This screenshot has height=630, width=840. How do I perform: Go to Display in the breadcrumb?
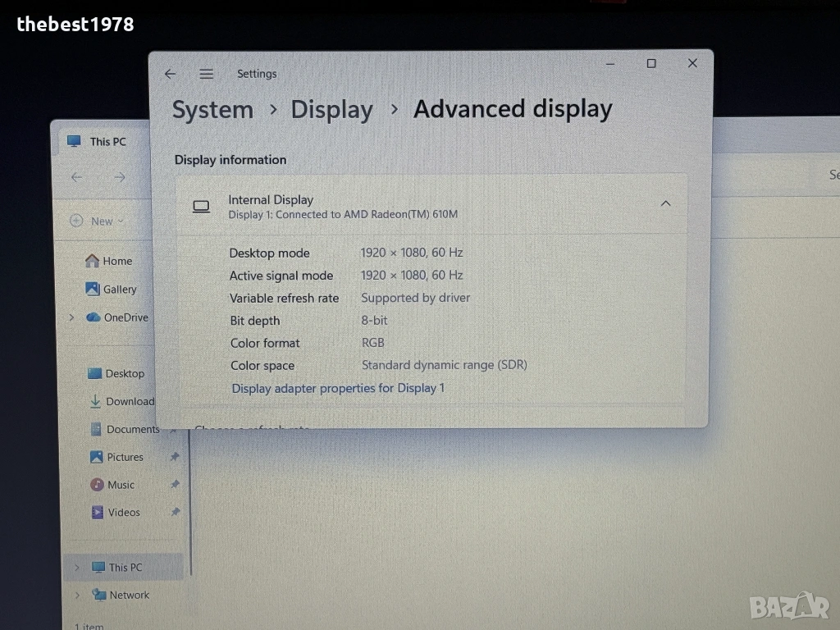(x=331, y=110)
